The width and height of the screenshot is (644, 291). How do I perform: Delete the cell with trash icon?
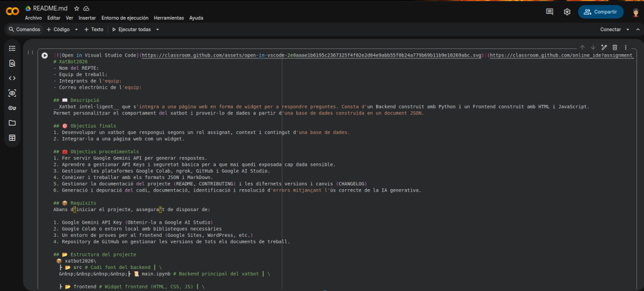615,47
